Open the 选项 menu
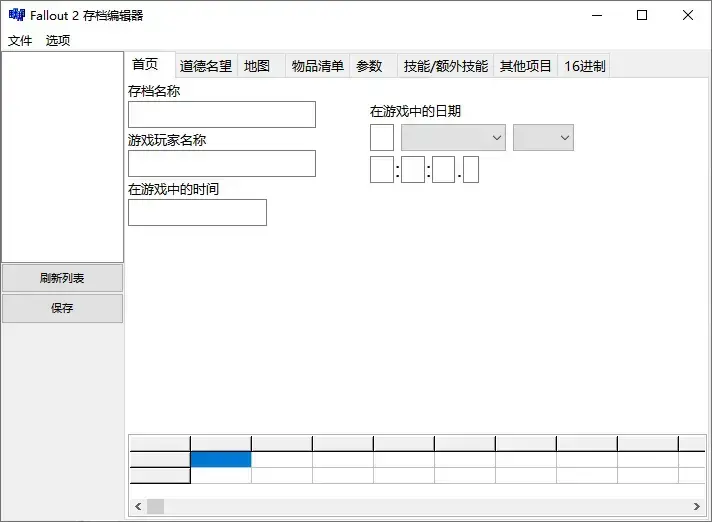Screen dimensions: 712x522 click(x=58, y=41)
